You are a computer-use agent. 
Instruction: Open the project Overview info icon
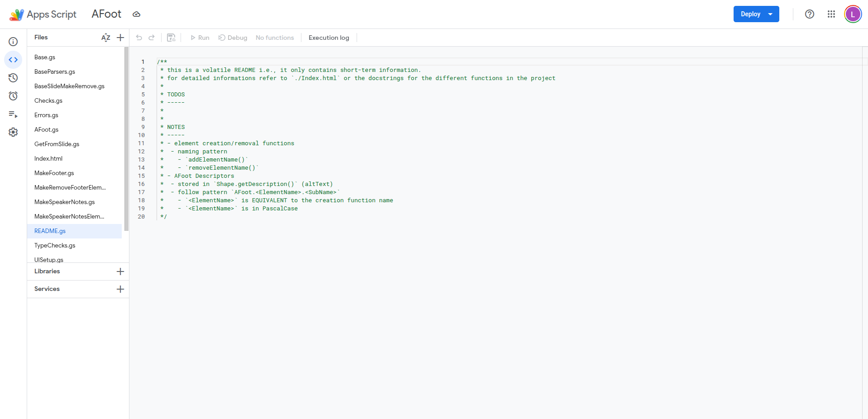(13, 42)
